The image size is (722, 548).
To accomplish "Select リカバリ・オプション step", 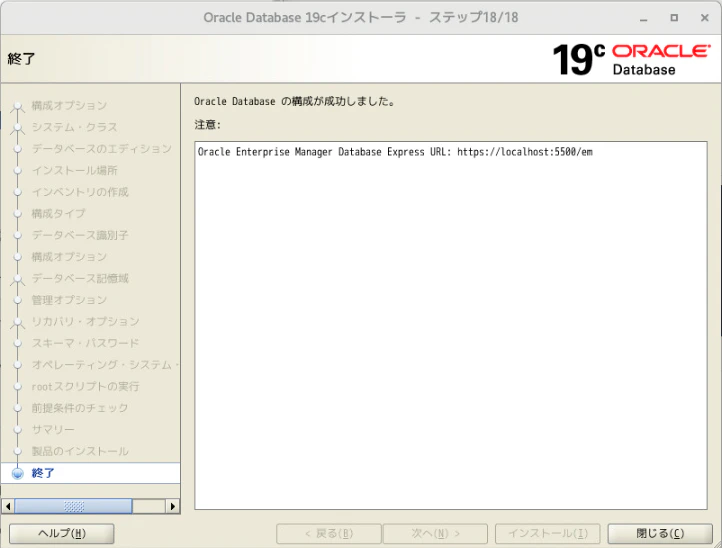I will click(85, 321).
